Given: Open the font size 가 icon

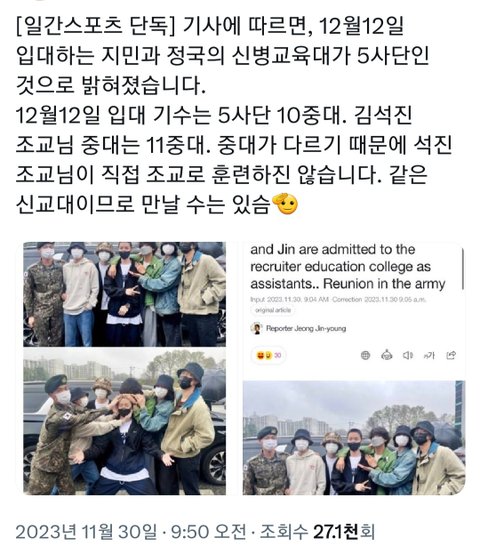Looking at the screenshot, I should coord(429,355).
